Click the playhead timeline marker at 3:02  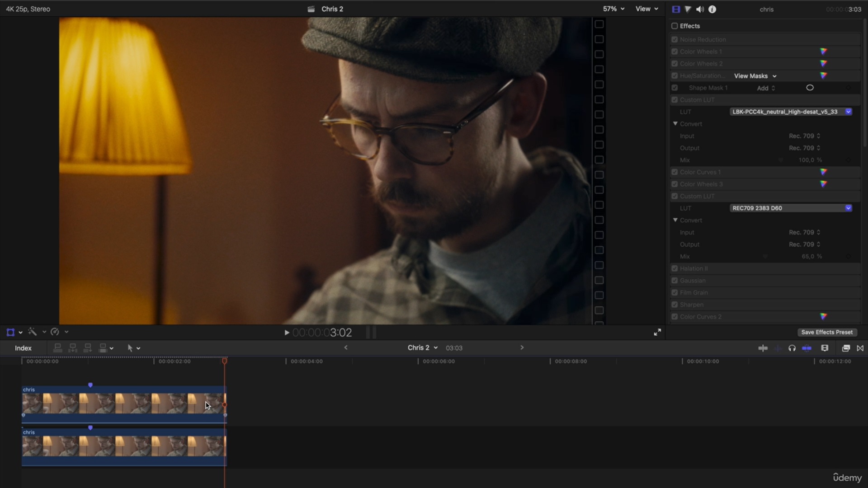(225, 361)
